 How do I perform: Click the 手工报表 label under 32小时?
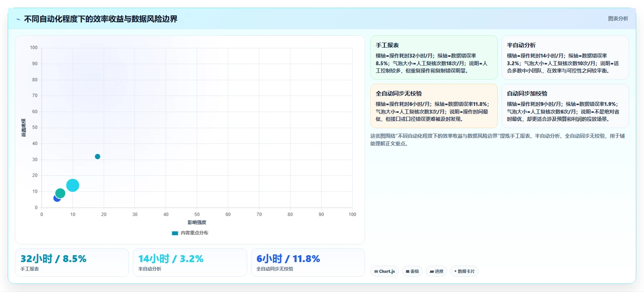pyautogui.click(x=30, y=269)
